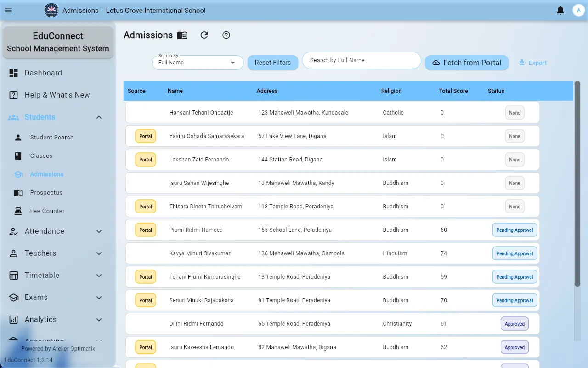
Task: Expand the Timetable menu chevron
Action: pos(99,276)
